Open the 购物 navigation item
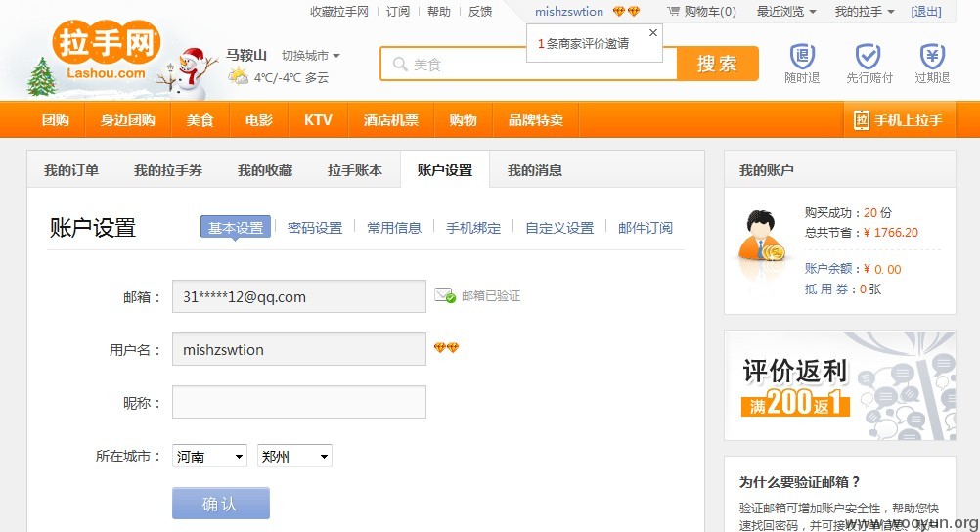 pos(464,120)
